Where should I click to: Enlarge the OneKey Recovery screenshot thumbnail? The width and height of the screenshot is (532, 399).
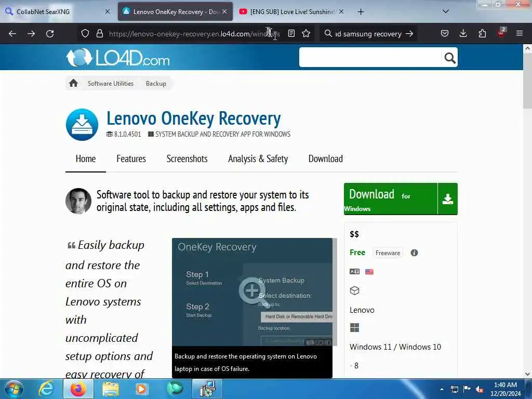click(252, 292)
